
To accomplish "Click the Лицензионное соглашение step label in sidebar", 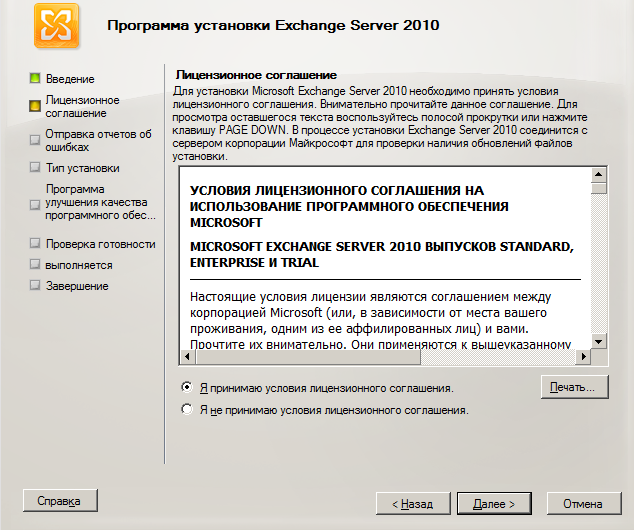I will click(x=82, y=106).
